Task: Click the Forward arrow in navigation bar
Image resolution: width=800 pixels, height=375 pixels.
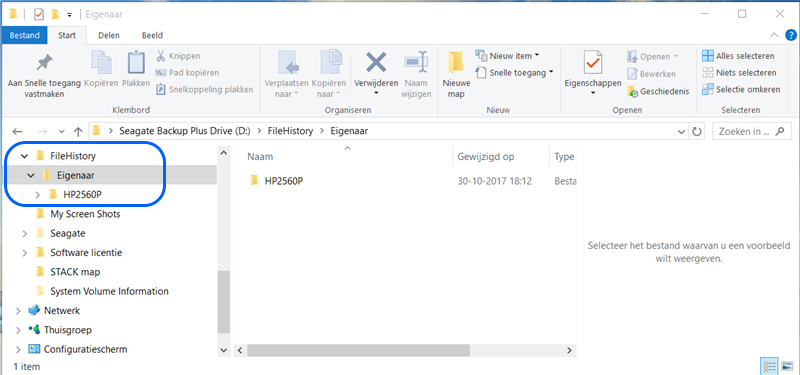Action: 42,131
